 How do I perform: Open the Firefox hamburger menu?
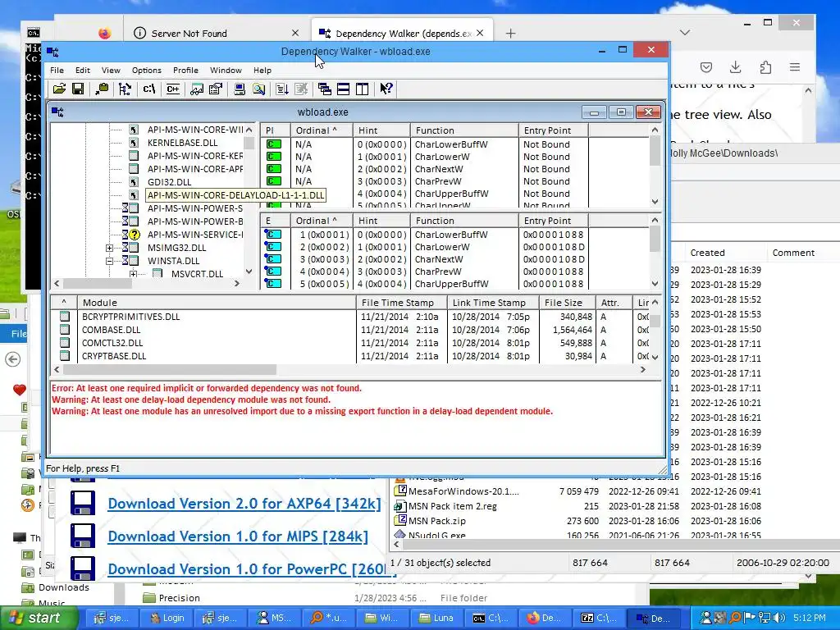pos(794,67)
